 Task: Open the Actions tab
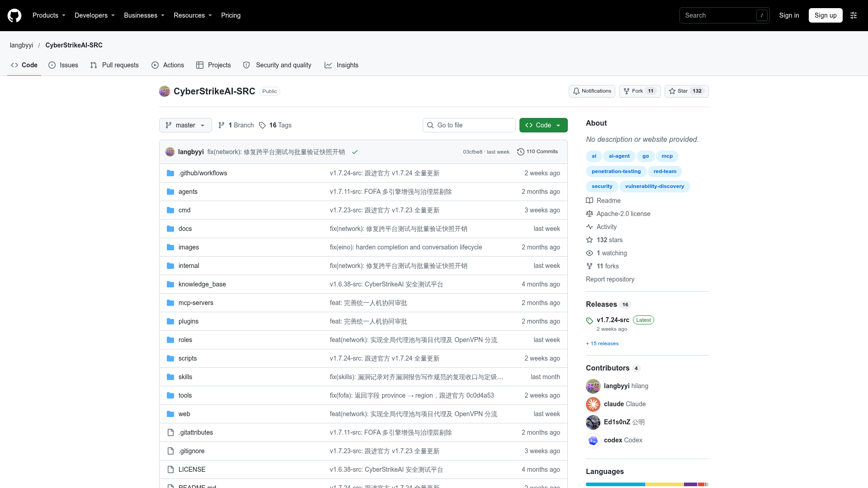pos(168,65)
